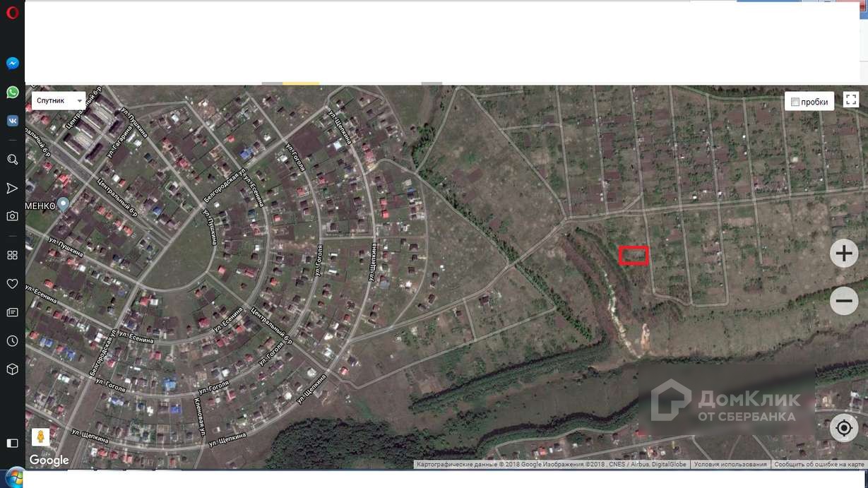Center map on my location
Screen dimensions: 868x488
point(844,428)
